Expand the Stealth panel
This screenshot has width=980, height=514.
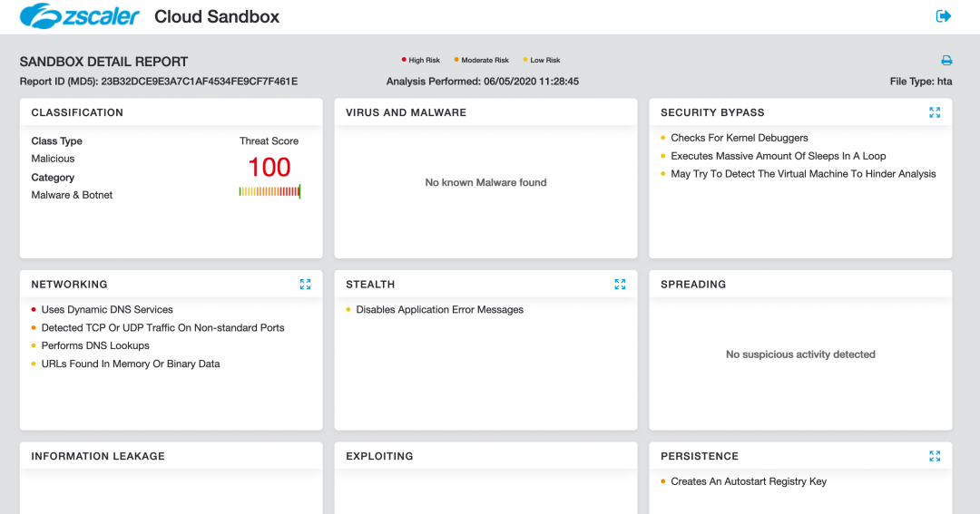coord(620,285)
